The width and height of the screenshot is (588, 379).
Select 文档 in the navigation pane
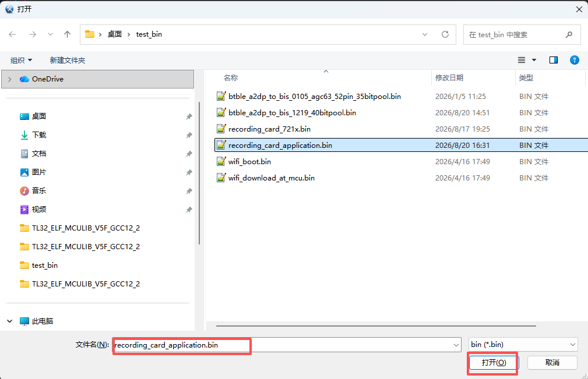[x=39, y=154]
